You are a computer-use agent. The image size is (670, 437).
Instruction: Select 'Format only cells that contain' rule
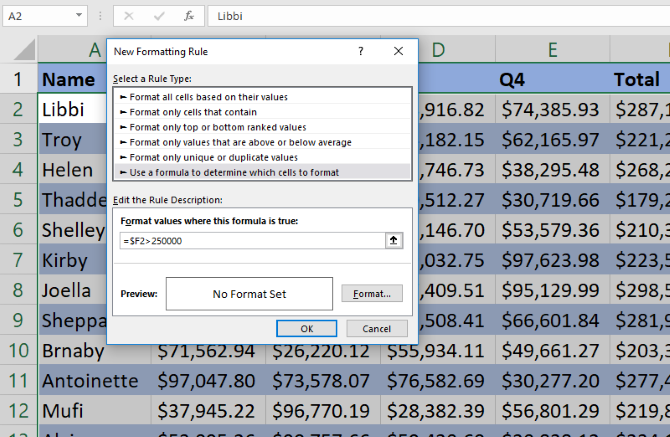coord(262,112)
